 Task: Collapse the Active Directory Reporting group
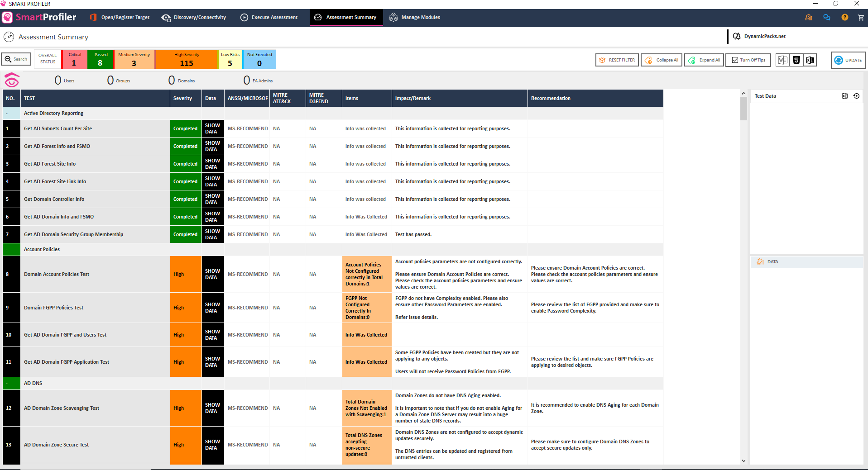point(7,114)
